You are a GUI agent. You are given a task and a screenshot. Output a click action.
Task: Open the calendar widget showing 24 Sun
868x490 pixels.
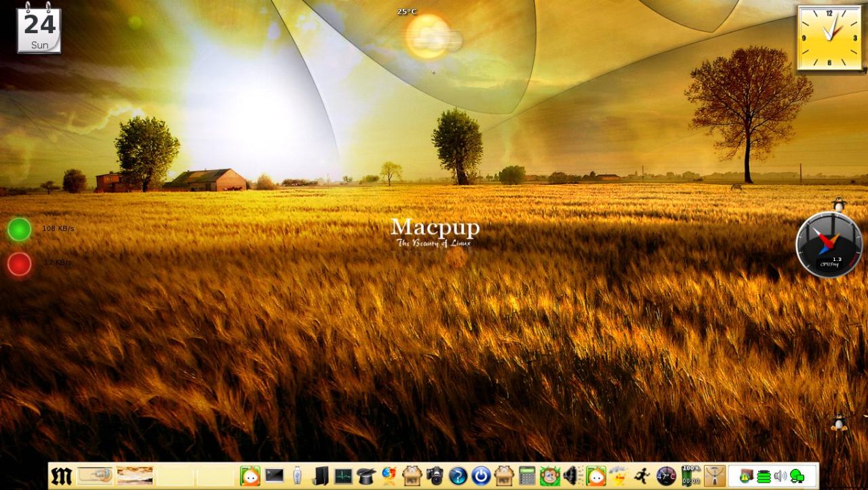pyautogui.click(x=39, y=30)
